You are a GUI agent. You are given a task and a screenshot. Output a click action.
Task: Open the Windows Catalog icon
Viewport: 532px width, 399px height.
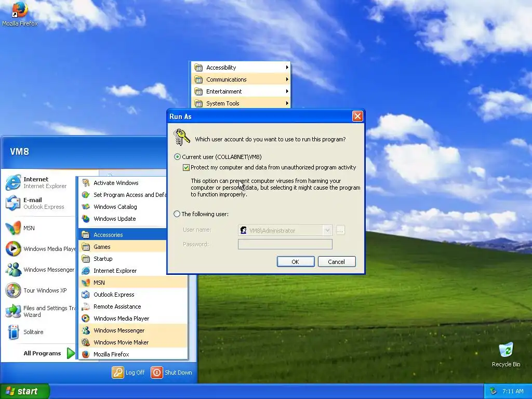click(86, 207)
